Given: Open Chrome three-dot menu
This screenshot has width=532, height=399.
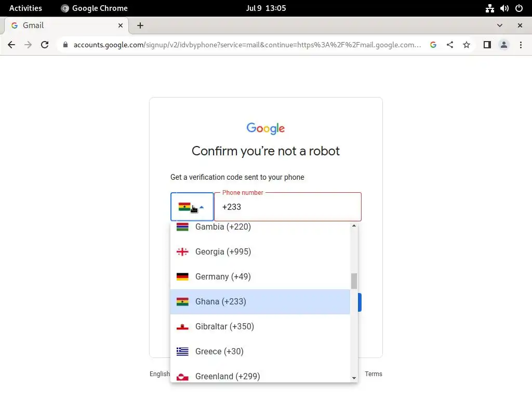Looking at the screenshot, I should 521,45.
